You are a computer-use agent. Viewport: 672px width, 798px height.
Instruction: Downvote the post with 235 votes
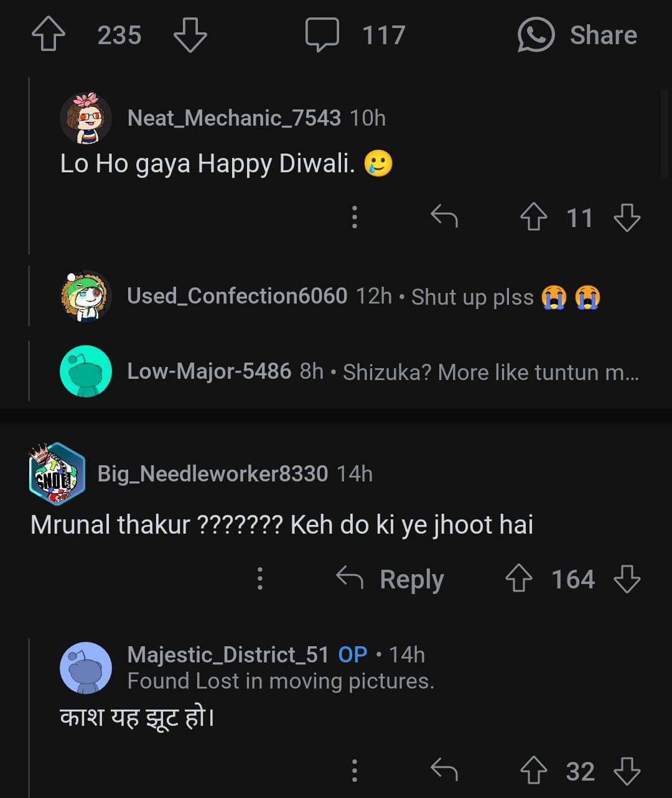click(x=190, y=35)
